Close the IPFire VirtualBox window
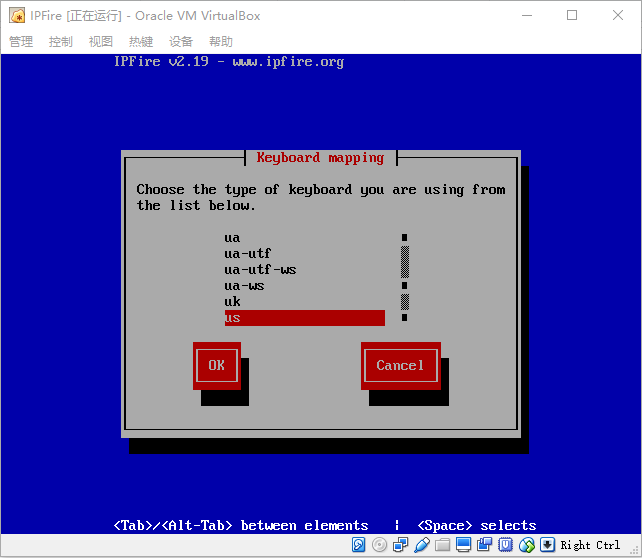 (x=618, y=16)
